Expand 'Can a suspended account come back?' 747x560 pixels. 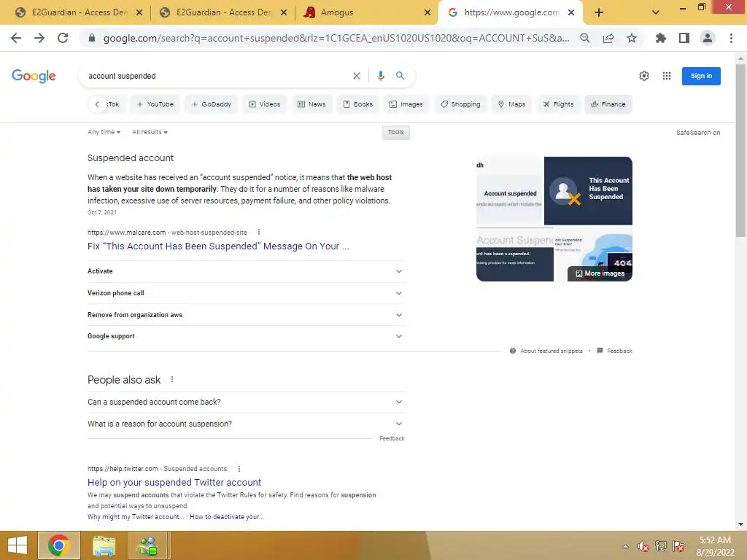coord(245,402)
